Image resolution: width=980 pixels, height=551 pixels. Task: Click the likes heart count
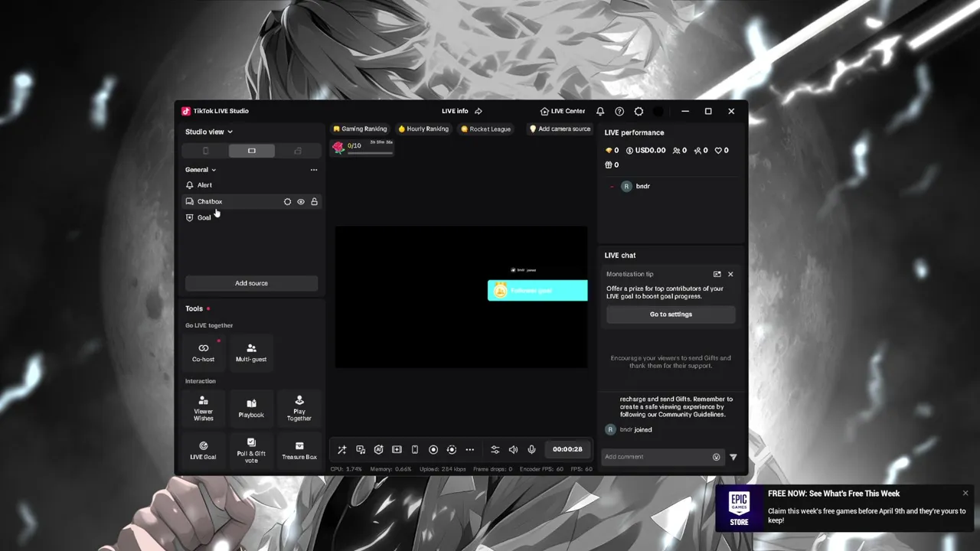click(x=721, y=151)
